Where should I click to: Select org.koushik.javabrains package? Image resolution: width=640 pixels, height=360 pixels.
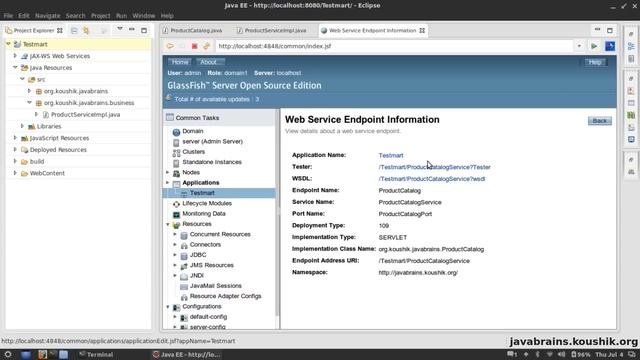(x=76, y=91)
